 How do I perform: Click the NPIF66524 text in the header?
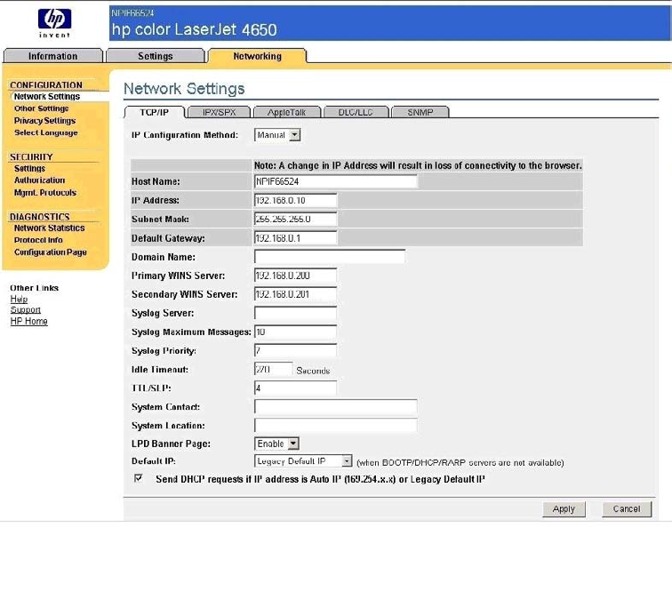132,13
